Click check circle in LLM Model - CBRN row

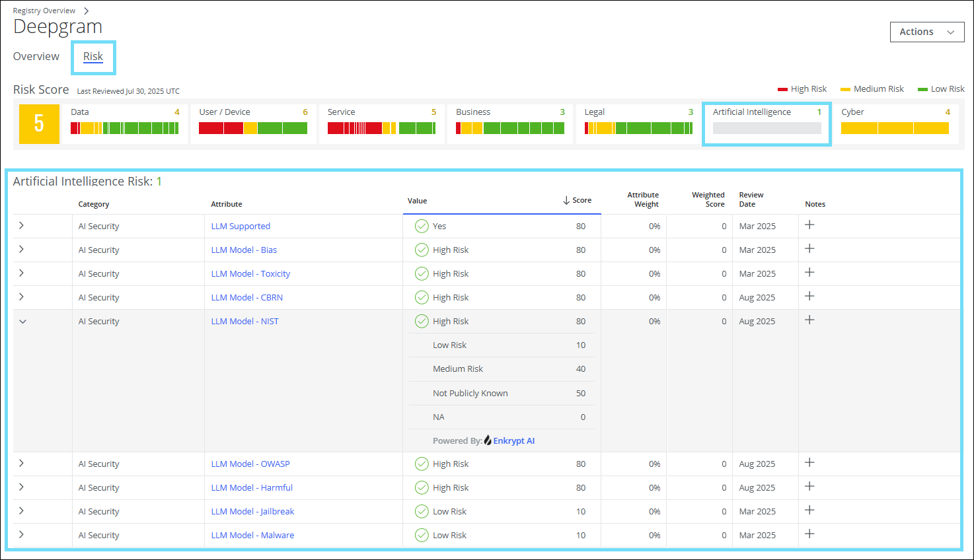[422, 298]
